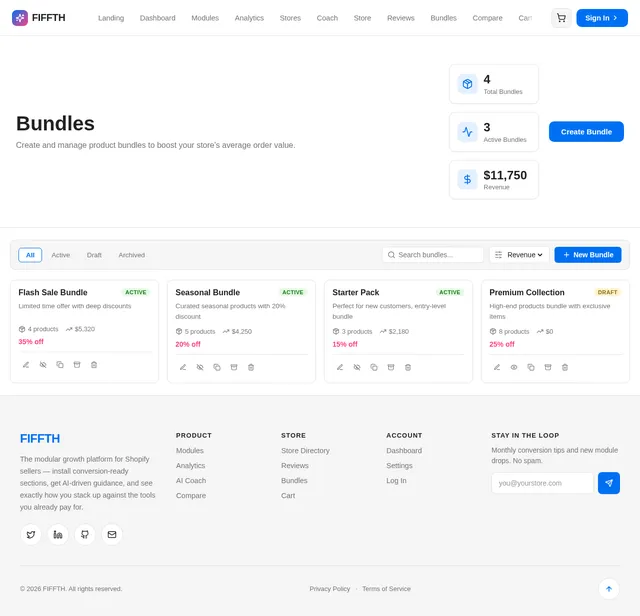Select the All filter tab

pos(30,255)
